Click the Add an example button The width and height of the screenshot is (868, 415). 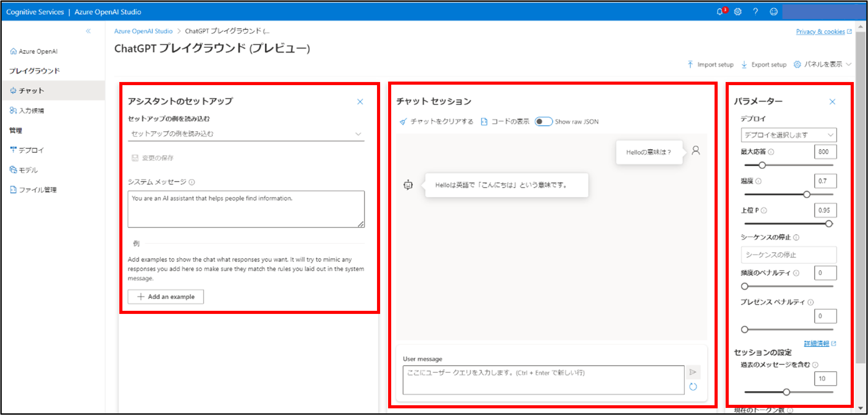166,297
